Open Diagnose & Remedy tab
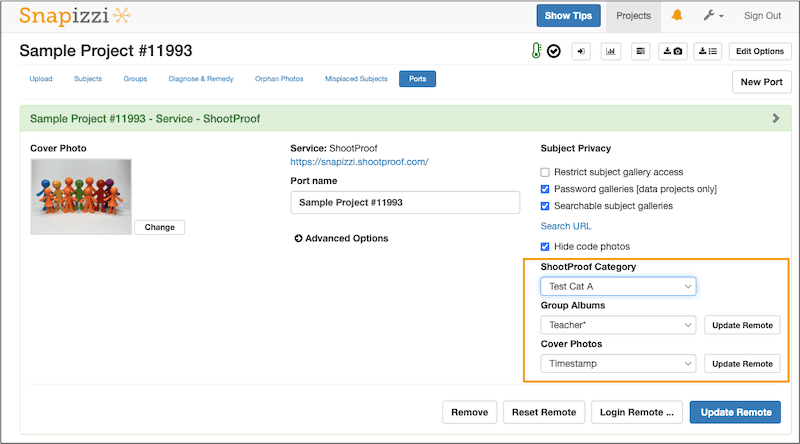 (x=201, y=79)
